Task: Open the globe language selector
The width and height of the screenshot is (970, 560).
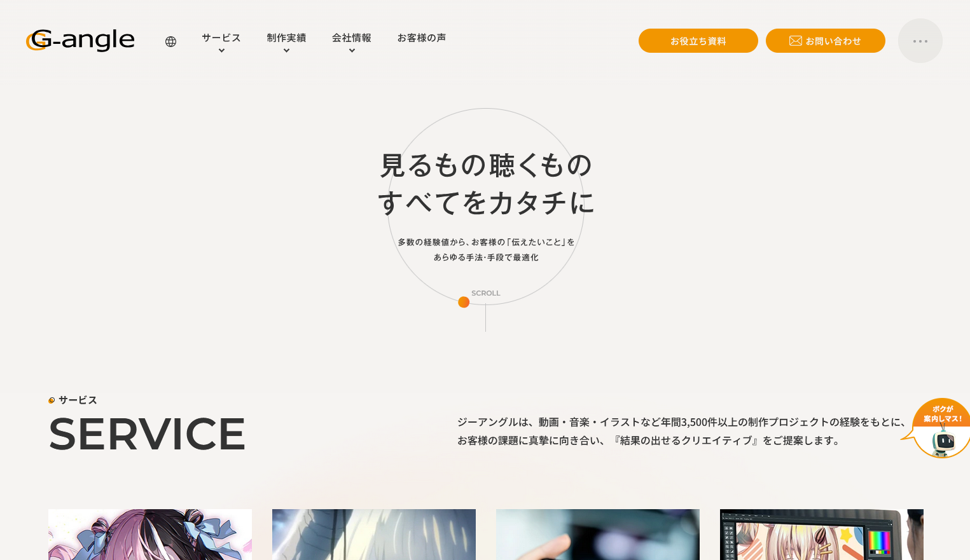Action: coord(170,41)
